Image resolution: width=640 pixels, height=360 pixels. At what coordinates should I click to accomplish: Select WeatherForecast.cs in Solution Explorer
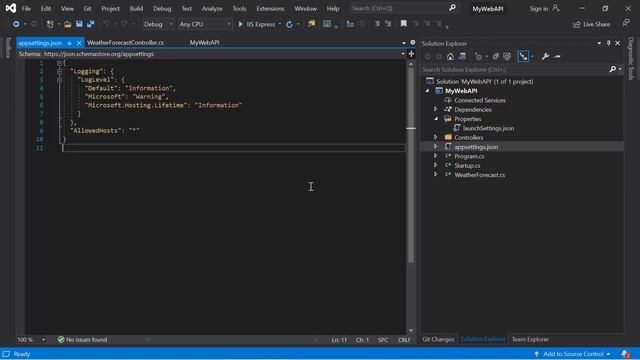(479, 175)
